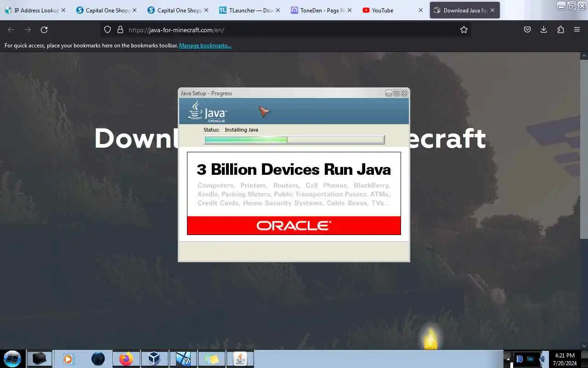Image resolution: width=588 pixels, height=368 pixels.
Task: Show hidden system tray icons arrow
Action: pos(508,359)
